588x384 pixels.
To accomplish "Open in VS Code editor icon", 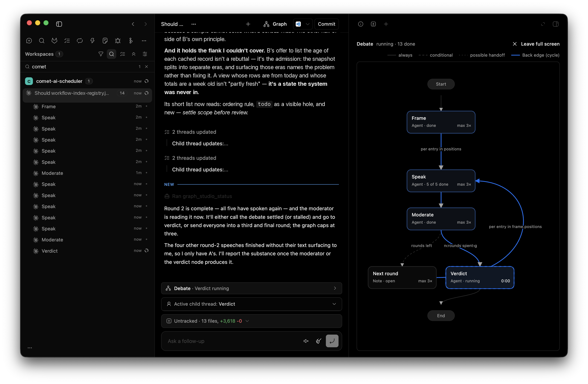I will click(x=299, y=24).
